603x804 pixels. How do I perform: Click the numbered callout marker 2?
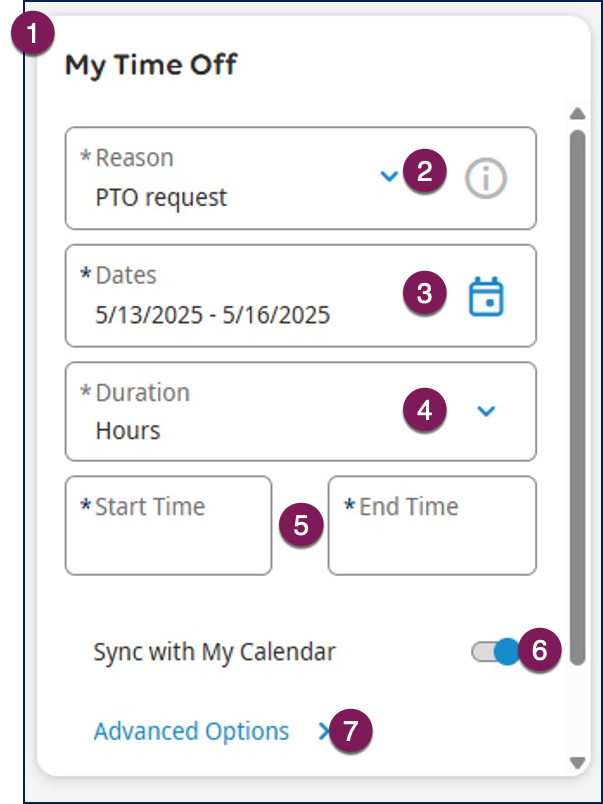click(425, 170)
